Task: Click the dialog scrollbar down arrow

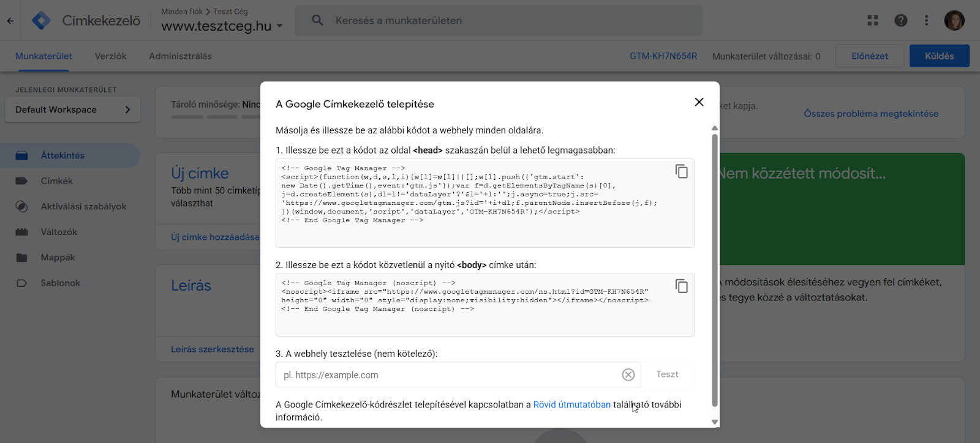Action: pyautogui.click(x=715, y=422)
